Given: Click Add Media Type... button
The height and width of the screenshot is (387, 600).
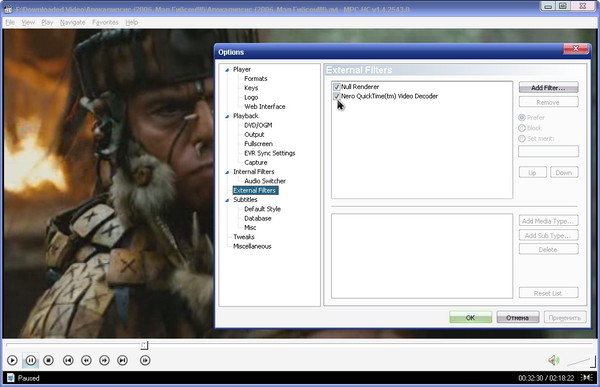Looking at the screenshot, I should click(548, 221).
